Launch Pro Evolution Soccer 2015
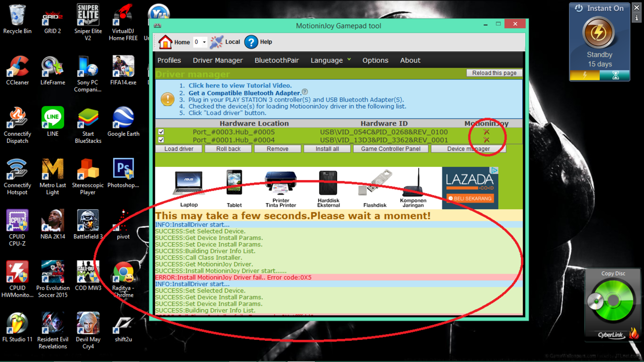 [52, 279]
